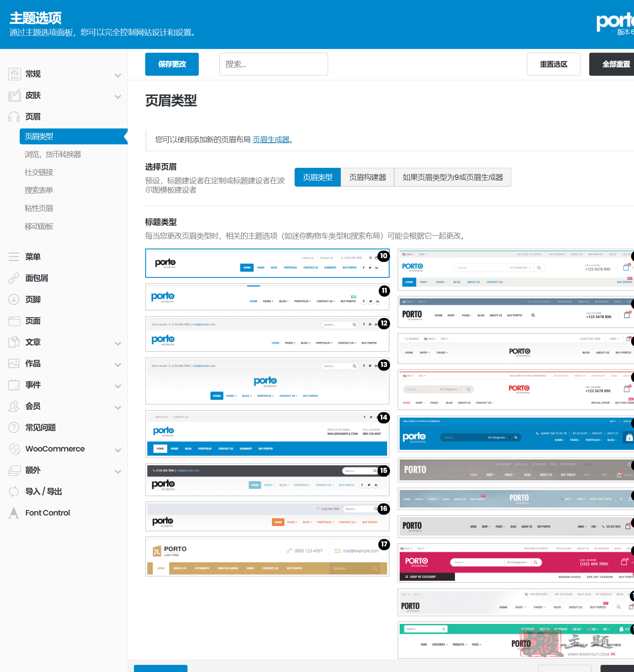
Task: Choose header layout thumbnail number 10
Action: pos(267,263)
